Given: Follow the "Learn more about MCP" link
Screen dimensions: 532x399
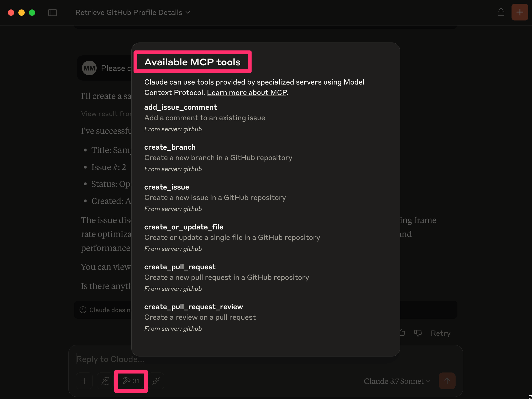Looking at the screenshot, I should click(x=247, y=93).
